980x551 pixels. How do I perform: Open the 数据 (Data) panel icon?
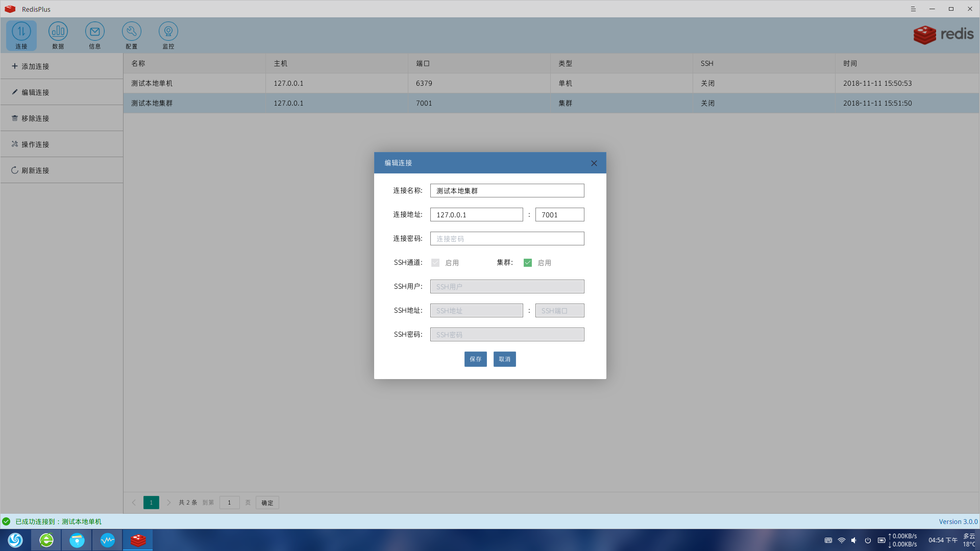pos(58,36)
